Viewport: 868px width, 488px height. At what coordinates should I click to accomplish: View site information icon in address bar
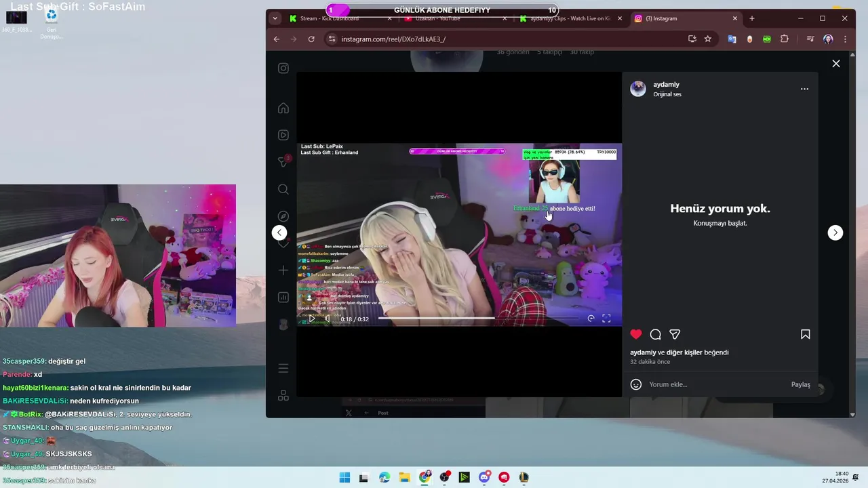[332, 39]
